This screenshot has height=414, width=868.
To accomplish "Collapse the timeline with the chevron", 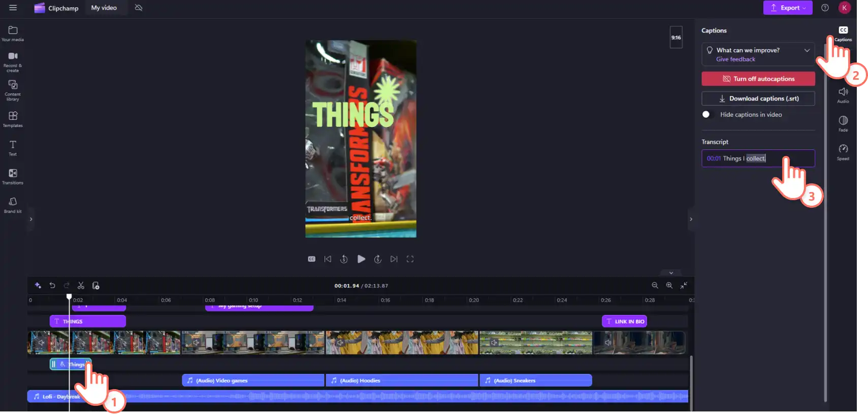I will [671, 273].
